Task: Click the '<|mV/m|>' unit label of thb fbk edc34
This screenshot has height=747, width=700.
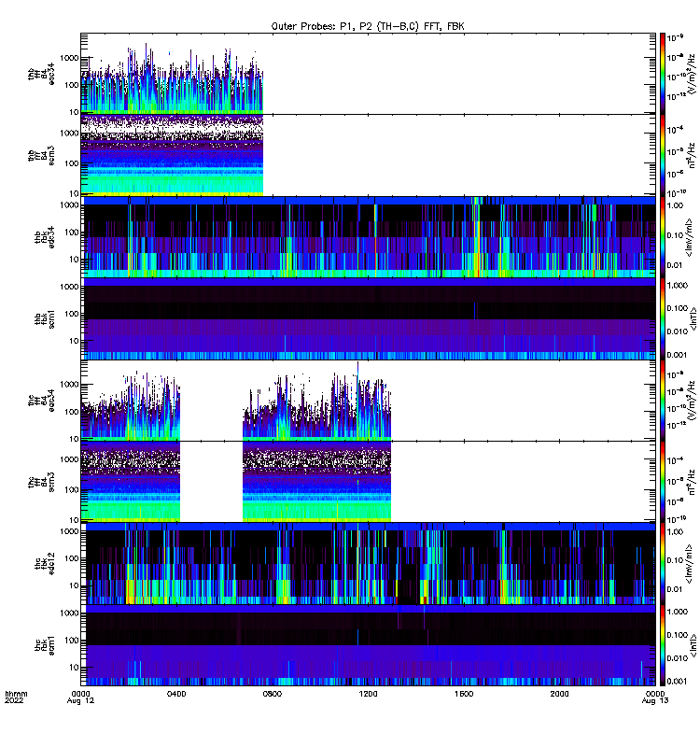Action: (x=689, y=237)
